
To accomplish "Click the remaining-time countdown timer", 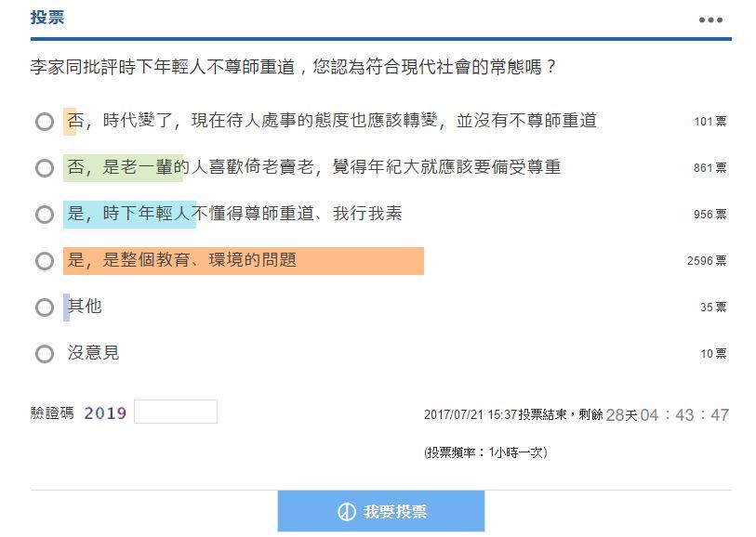I will pos(667,415).
